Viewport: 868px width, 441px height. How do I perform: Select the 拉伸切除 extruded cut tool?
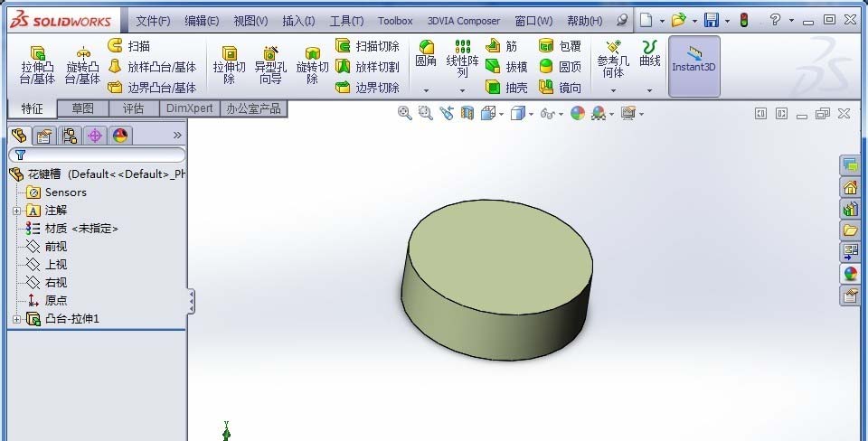tap(229, 65)
